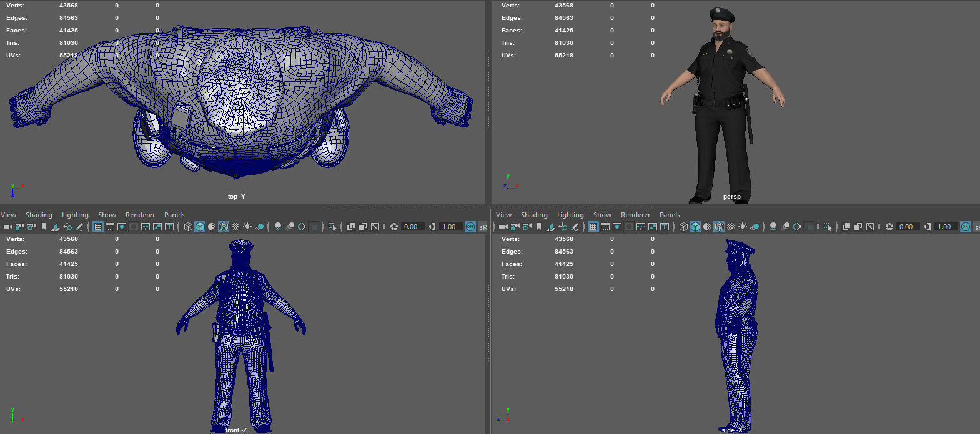Viewport: 980px width, 434px height.
Task: Click Exposure value field 0.00 in front view
Action: 413,227
